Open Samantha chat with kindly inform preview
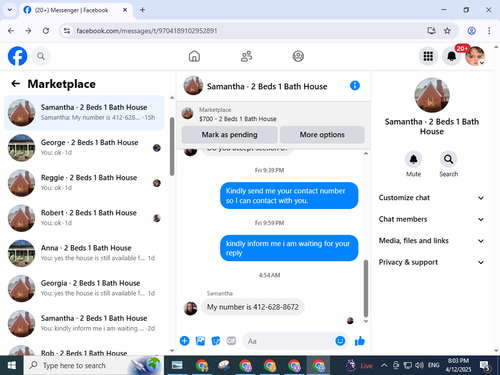 84,323
